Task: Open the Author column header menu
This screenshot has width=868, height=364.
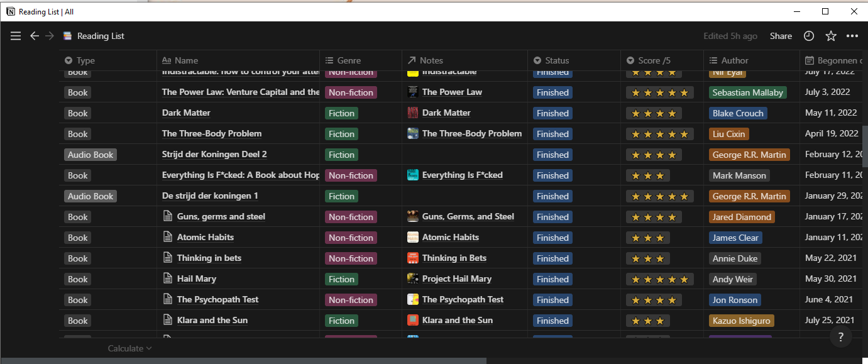Action: pos(752,60)
